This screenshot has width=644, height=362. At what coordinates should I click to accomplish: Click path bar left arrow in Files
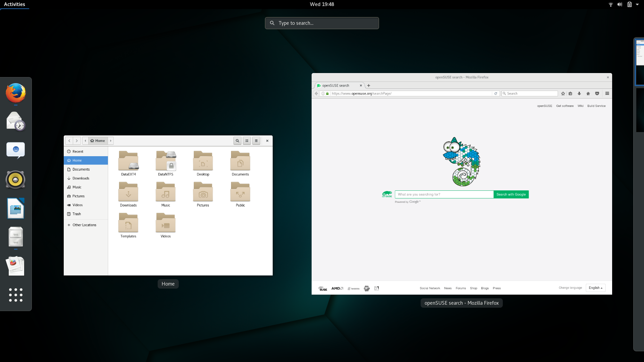click(x=86, y=141)
